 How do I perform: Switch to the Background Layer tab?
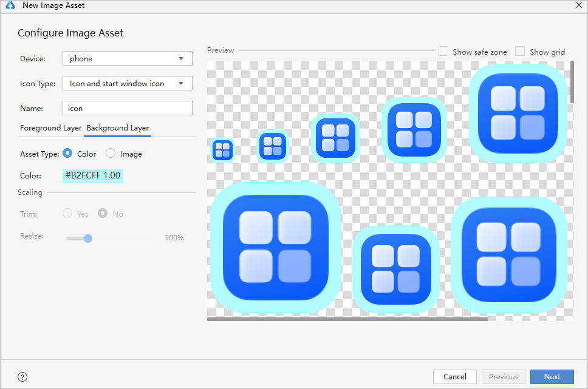click(x=117, y=128)
